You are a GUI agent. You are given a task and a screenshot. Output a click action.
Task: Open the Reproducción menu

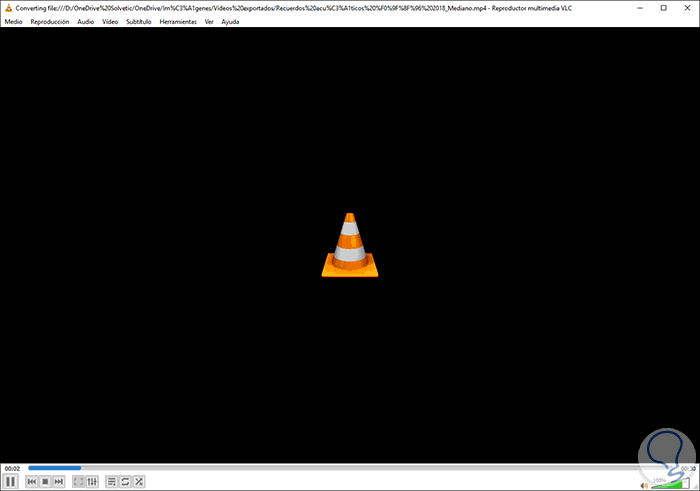(50, 21)
